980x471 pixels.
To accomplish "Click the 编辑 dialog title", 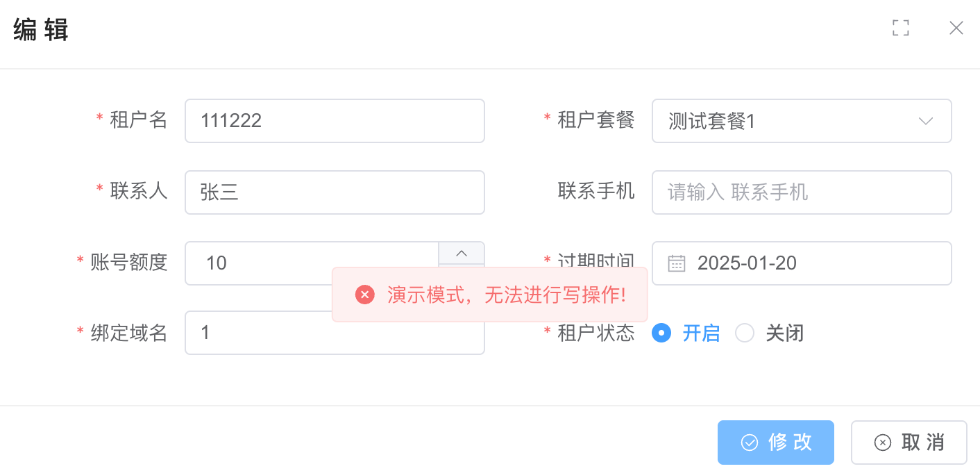I will click(41, 31).
